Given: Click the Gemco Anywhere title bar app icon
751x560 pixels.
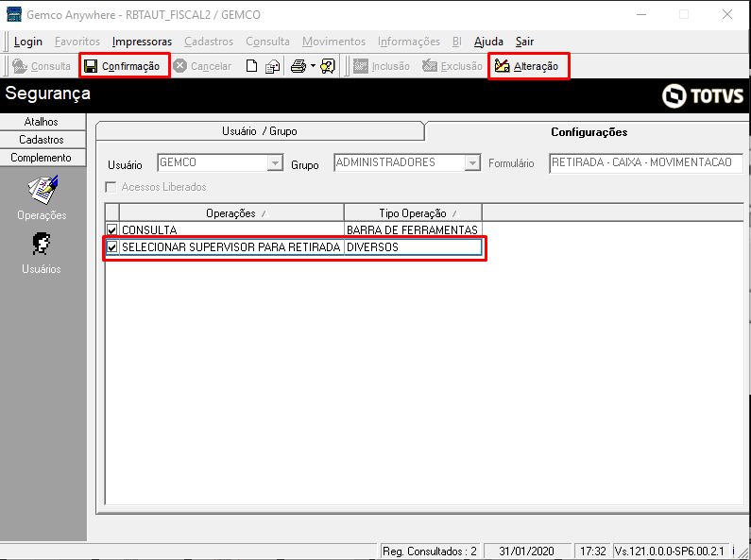Looking at the screenshot, I should tap(14, 14).
